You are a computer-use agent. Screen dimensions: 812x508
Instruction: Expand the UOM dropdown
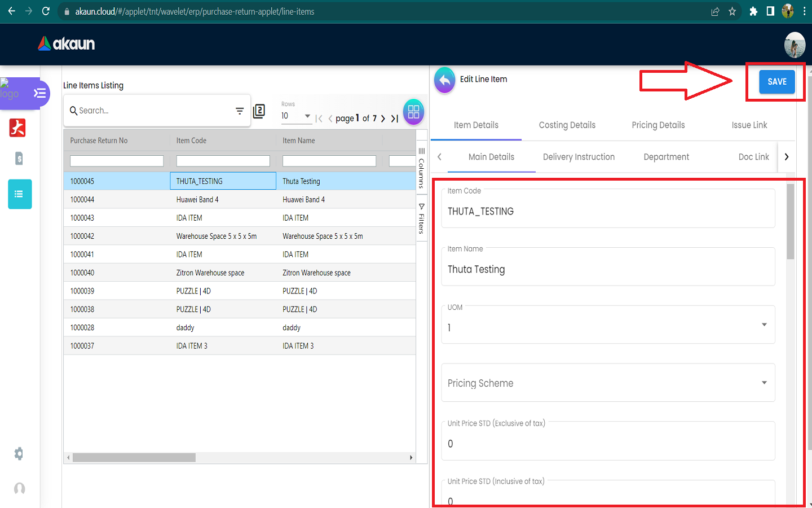[764, 325]
